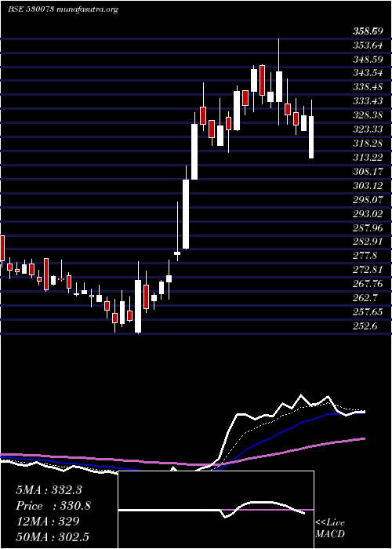Image resolution: width=392 pixels, height=549 pixels.
Task: Select the 287.96 price label
Action: tap(367, 227)
